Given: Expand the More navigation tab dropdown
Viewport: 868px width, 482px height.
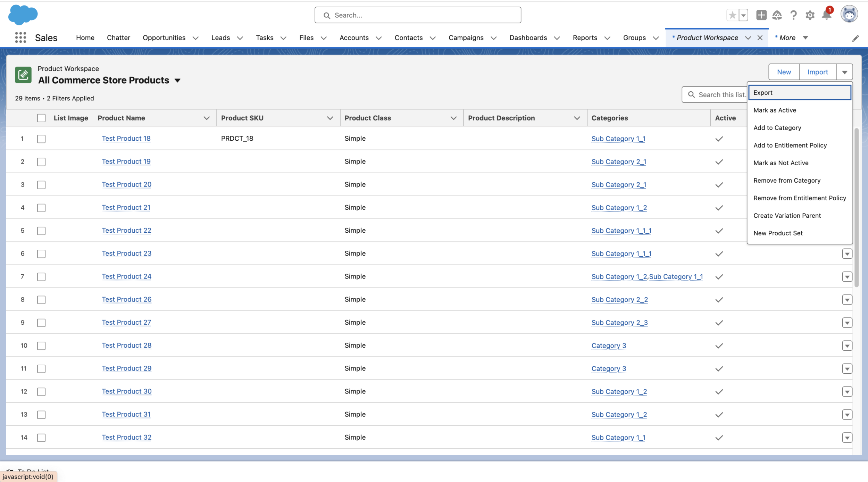Looking at the screenshot, I should coord(804,37).
